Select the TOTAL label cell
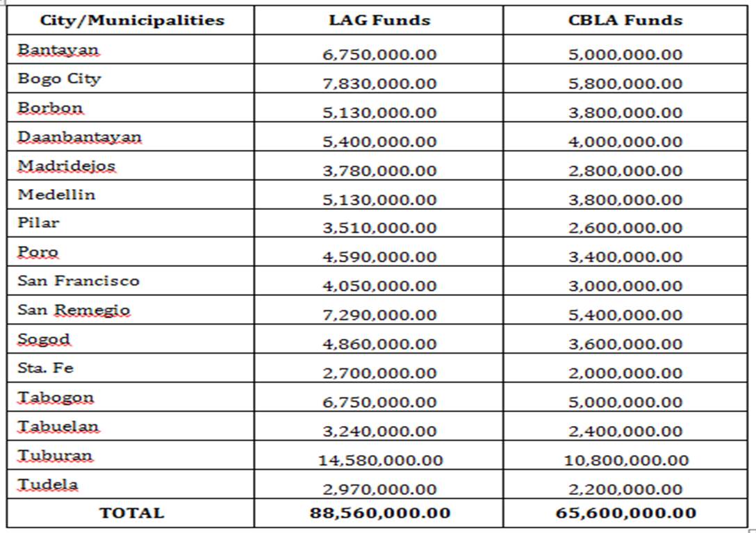 click(x=131, y=514)
